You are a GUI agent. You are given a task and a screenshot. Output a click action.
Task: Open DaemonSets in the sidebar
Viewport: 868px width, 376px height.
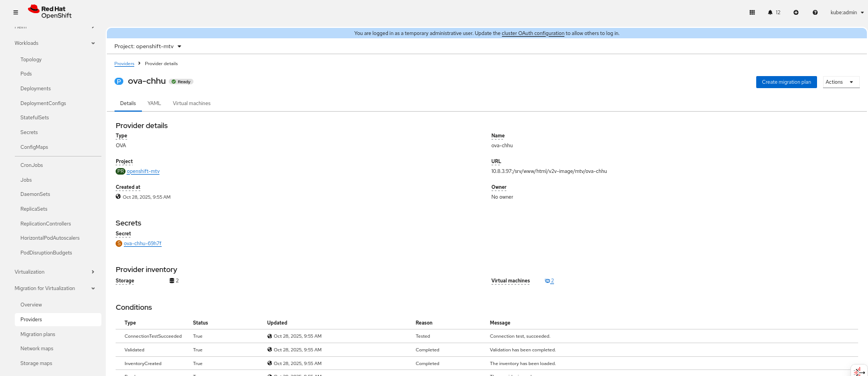click(x=35, y=194)
